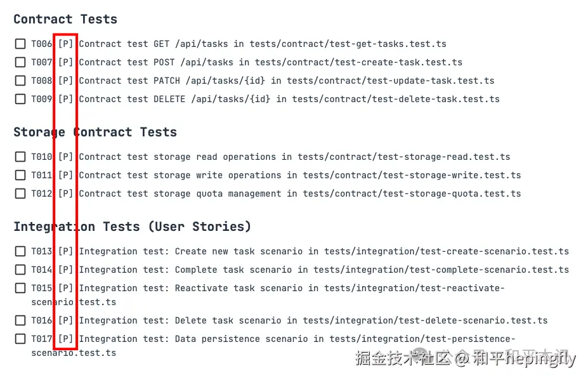Click the test-get-tasks.test.ts file path

[348, 44]
